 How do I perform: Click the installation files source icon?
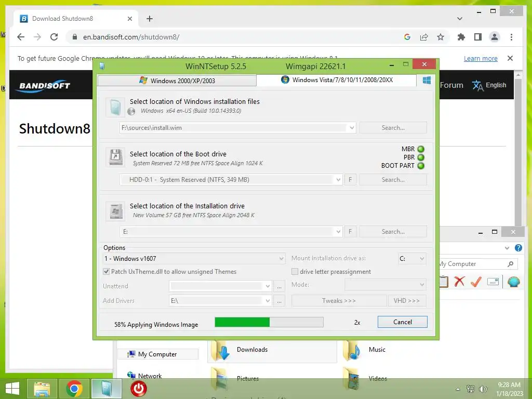pos(115,107)
